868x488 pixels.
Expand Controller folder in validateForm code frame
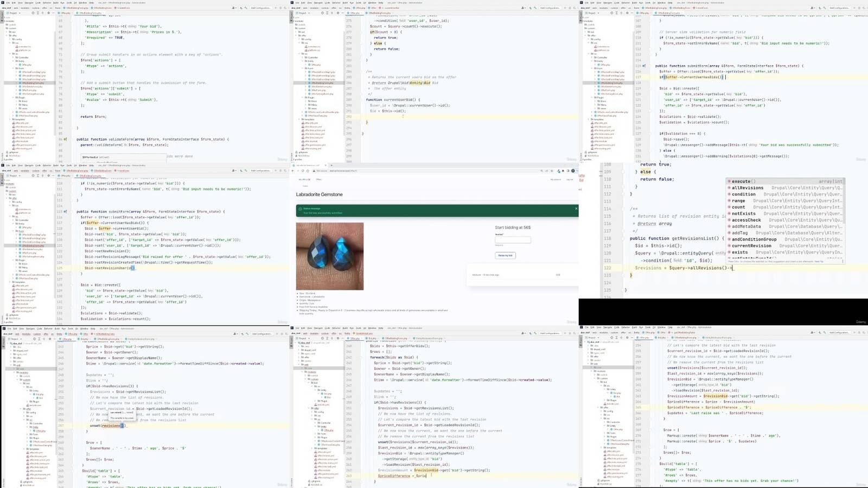(13, 58)
